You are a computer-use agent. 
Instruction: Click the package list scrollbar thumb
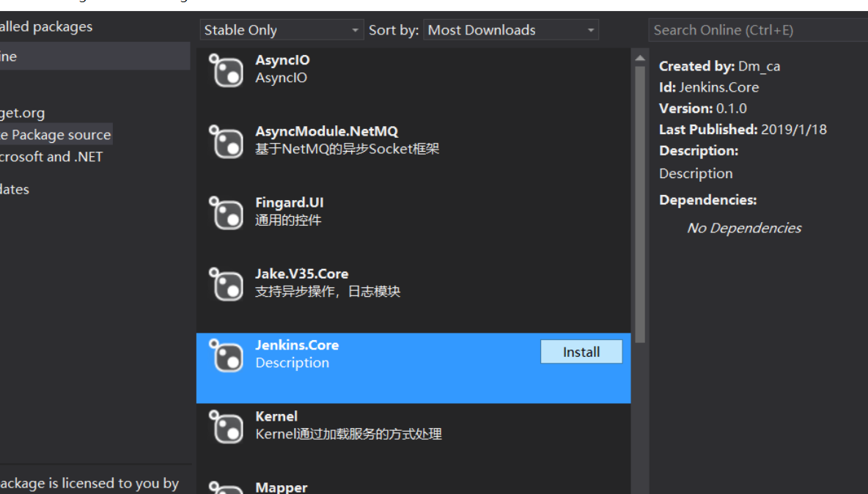640,204
